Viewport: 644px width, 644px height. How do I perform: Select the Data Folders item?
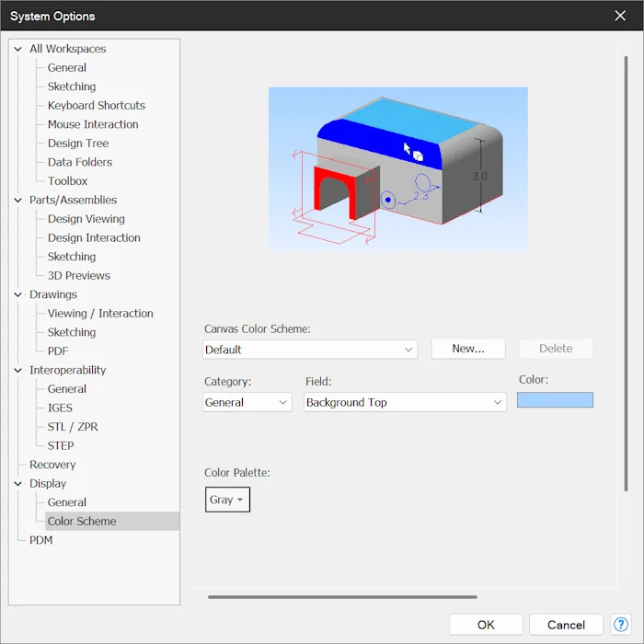pos(80,162)
